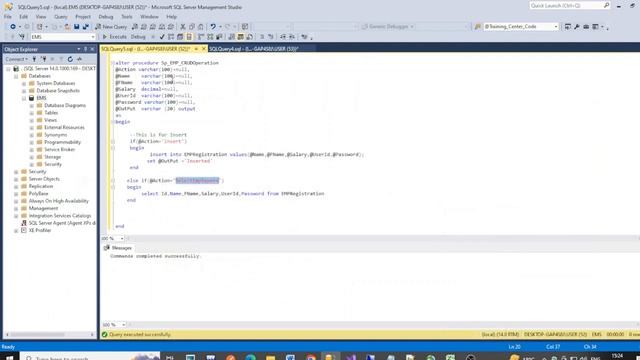Select the Messages results tab
The width and height of the screenshot is (640, 360).
(x=118, y=248)
